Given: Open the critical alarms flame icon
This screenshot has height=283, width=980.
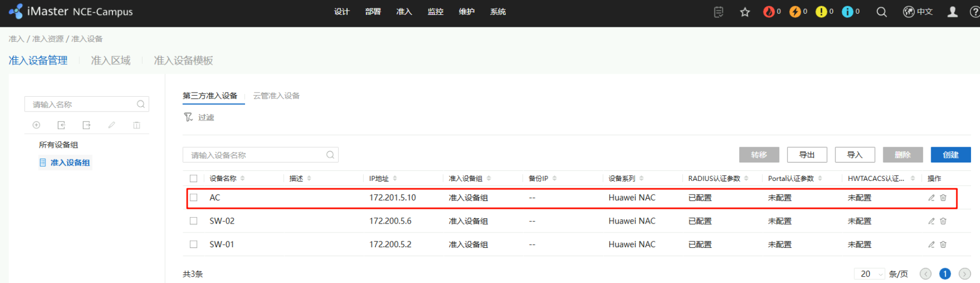Looking at the screenshot, I should [769, 12].
